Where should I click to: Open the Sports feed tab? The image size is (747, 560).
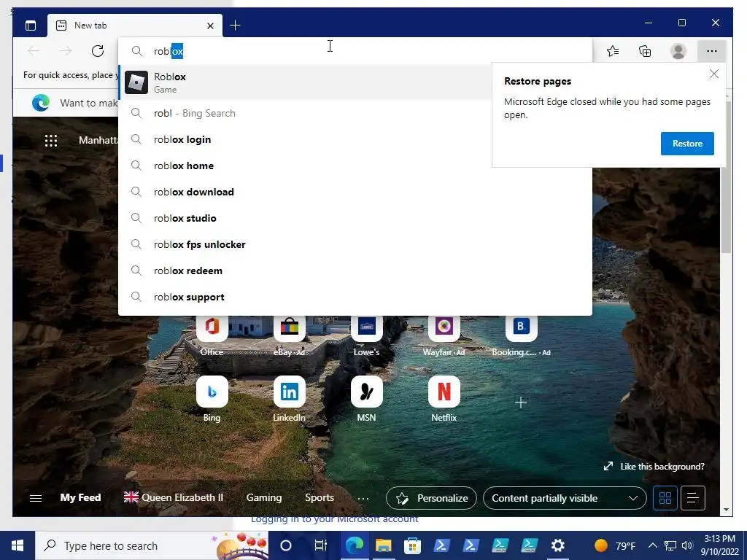pos(320,497)
